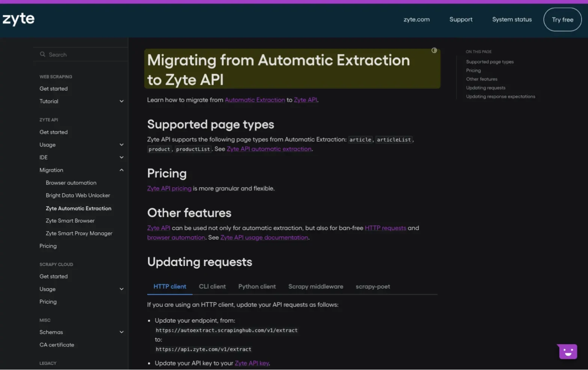Select Zyte Smart Browser in the sidebar
588x370 pixels.
(70, 221)
